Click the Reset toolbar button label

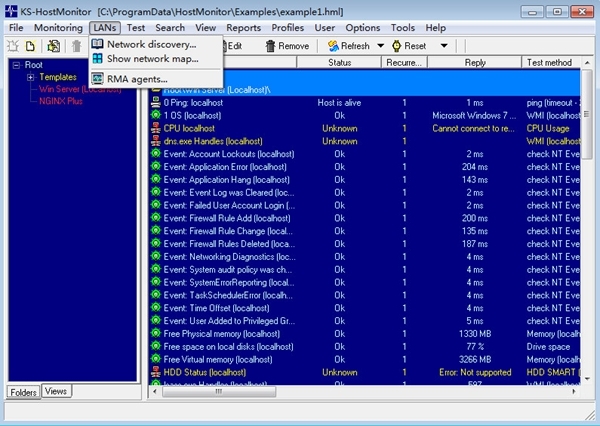pyautogui.click(x=415, y=46)
